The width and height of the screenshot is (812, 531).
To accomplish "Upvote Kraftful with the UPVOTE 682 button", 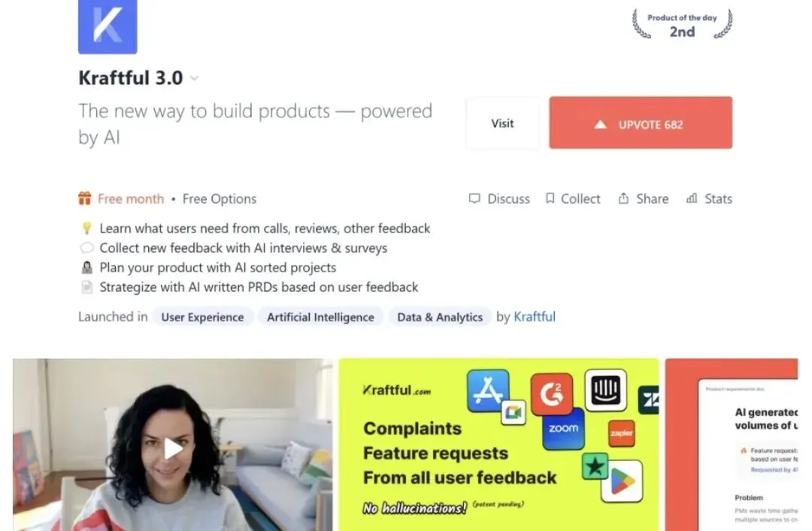I will pyautogui.click(x=641, y=123).
